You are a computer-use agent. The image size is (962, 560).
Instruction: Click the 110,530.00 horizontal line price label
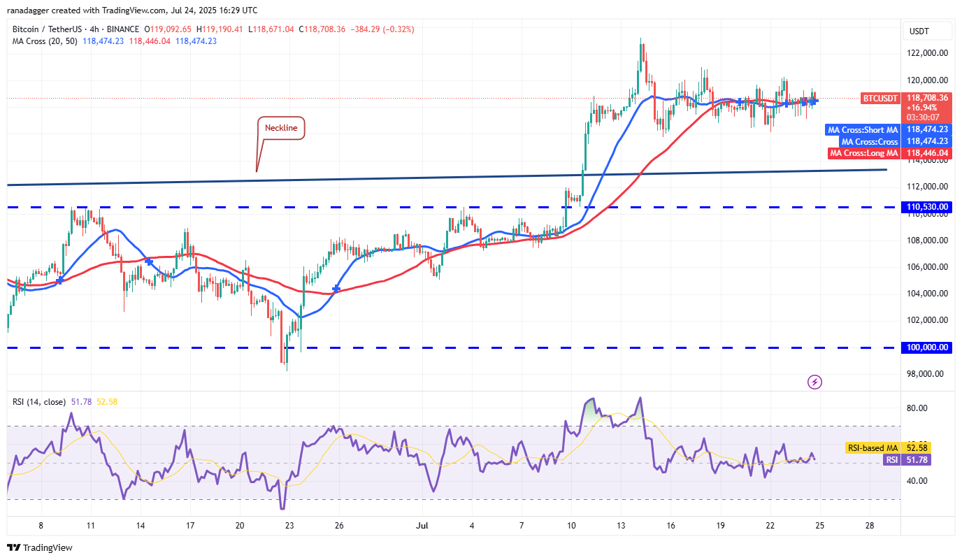(927, 207)
